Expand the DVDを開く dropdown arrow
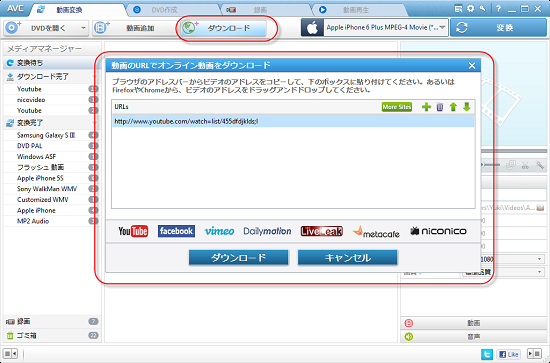Screen dimensions: 550x363 point(83,28)
